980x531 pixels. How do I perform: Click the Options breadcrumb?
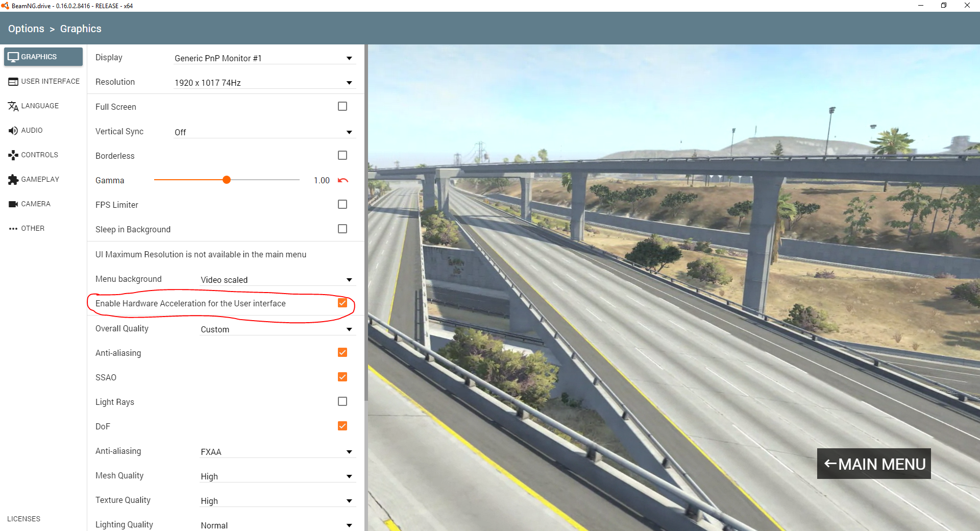pos(26,29)
